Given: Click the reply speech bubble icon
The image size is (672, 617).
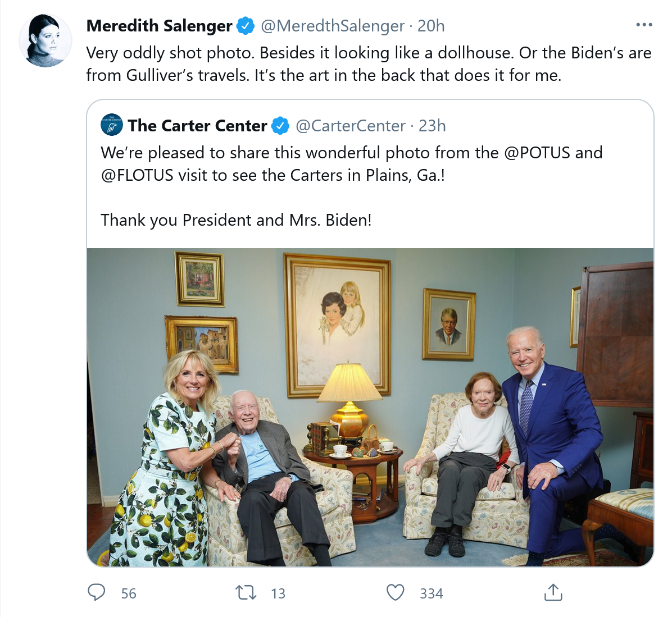Looking at the screenshot, I should tap(97, 593).
